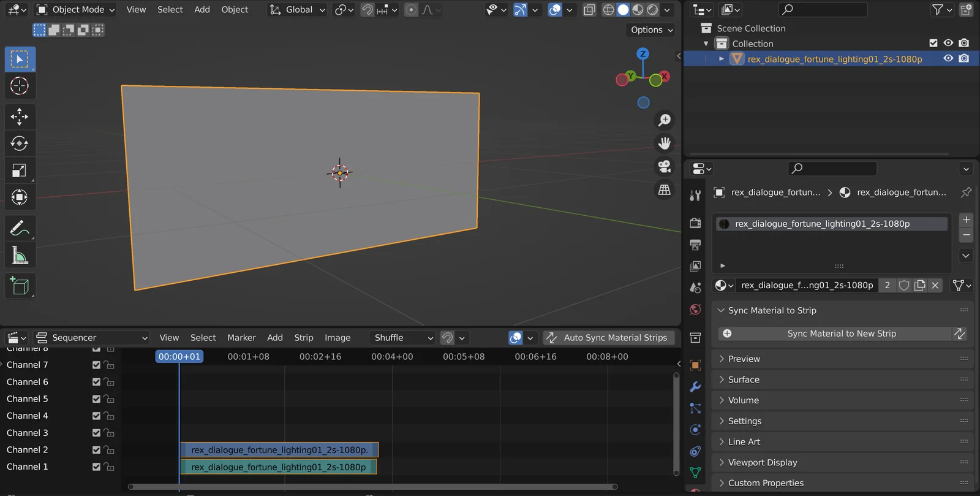Uncheck the Channel 5 mute checkbox

[x=96, y=399]
